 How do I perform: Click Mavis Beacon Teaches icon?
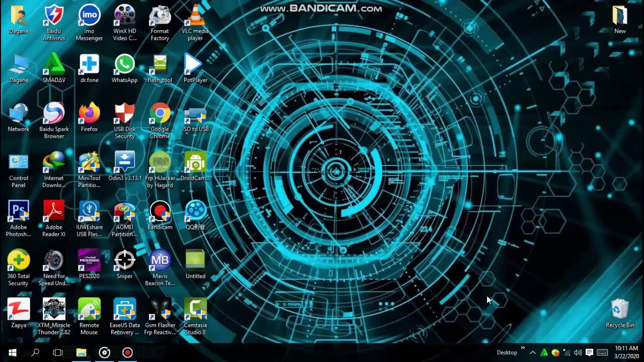pos(160,267)
